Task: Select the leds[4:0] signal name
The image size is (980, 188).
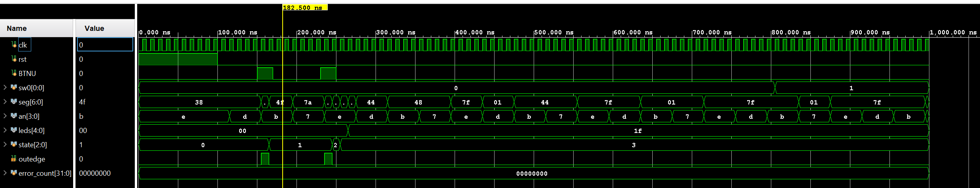Action: click(32, 130)
